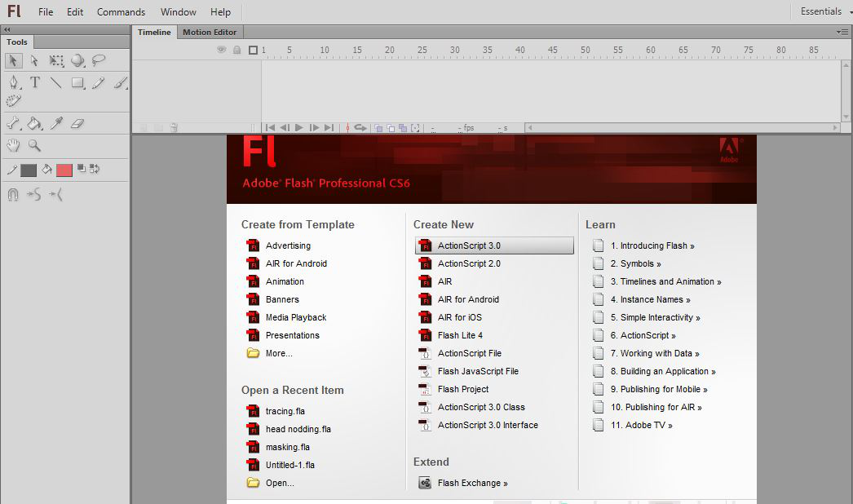This screenshot has width=853, height=504.
Task: Toggle show/hide all layers eye icon
Action: click(x=222, y=50)
